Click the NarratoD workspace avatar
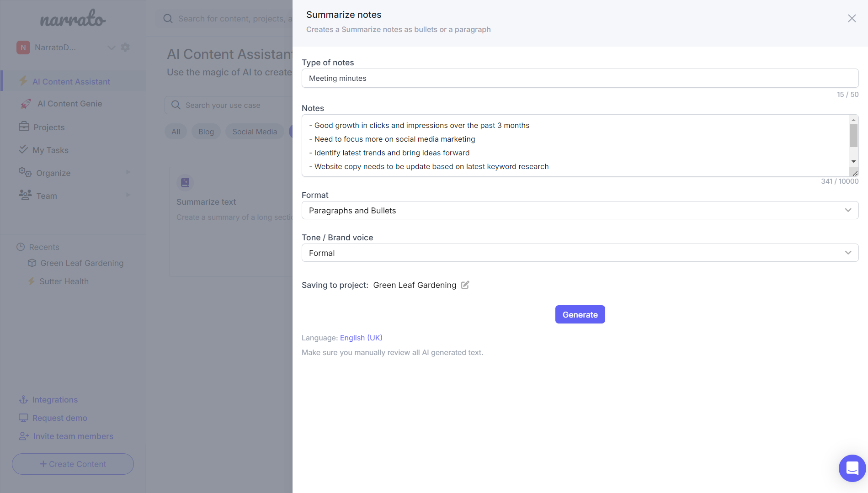This screenshot has height=493, width=868. pyautogui.click(x=23, y=48)
